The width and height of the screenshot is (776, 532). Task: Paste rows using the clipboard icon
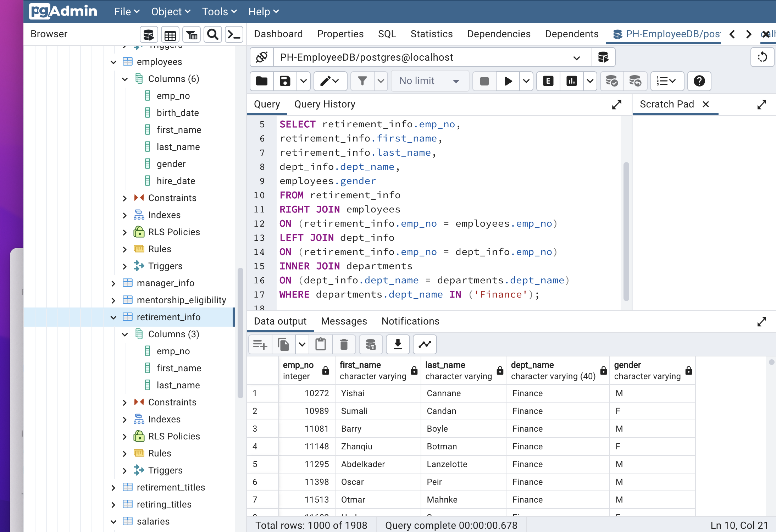click(x=321, y=344)
